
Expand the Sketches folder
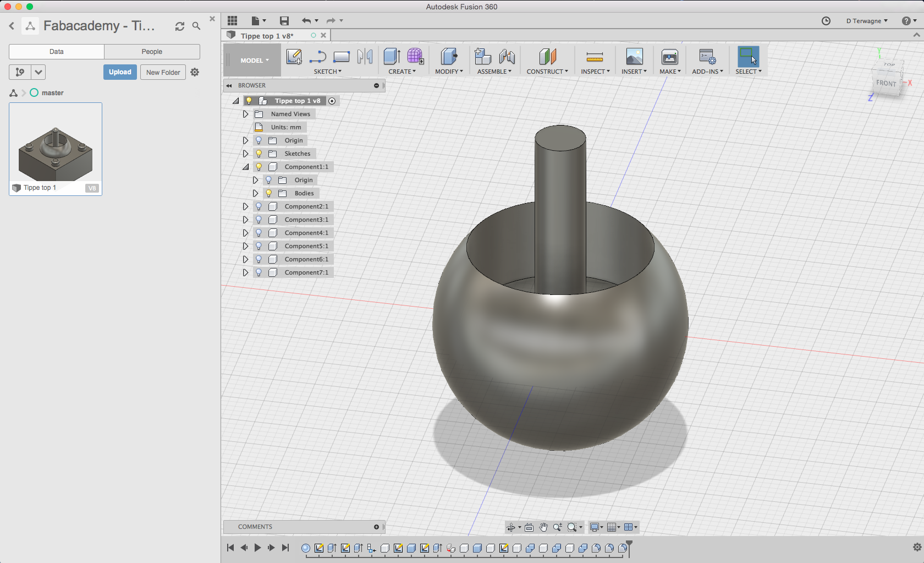(245, 154)
